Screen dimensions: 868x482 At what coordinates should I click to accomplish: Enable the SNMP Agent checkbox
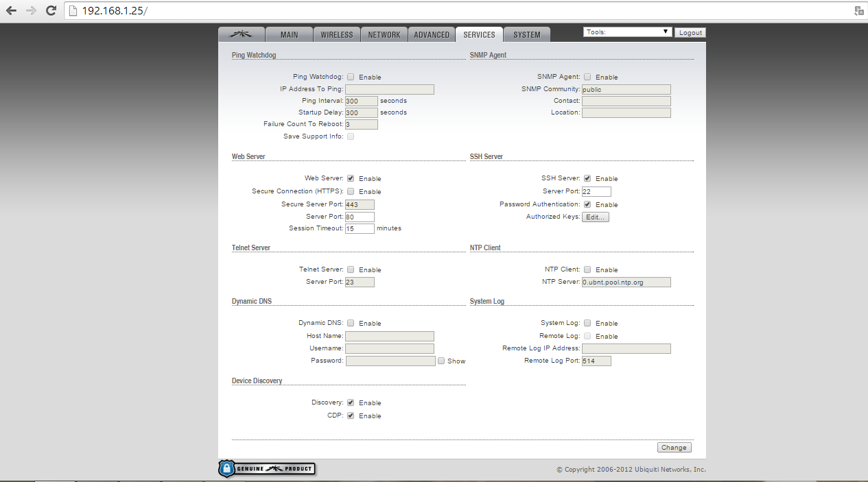tap(587, 77)
